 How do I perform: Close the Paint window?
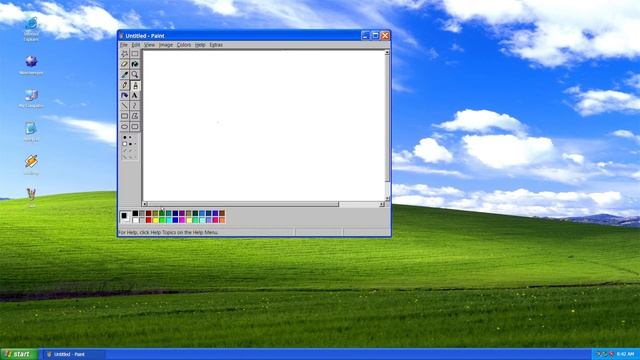coord(385,36)
